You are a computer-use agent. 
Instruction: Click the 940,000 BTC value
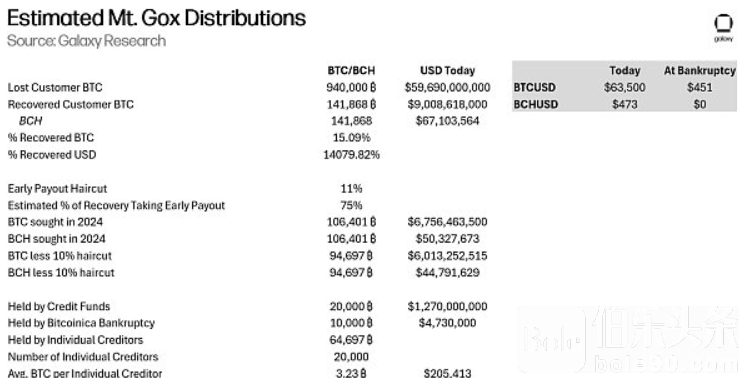tap(351, 87)
